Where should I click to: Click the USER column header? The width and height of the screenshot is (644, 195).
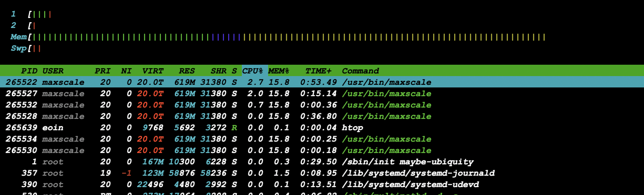pos(53,71)
